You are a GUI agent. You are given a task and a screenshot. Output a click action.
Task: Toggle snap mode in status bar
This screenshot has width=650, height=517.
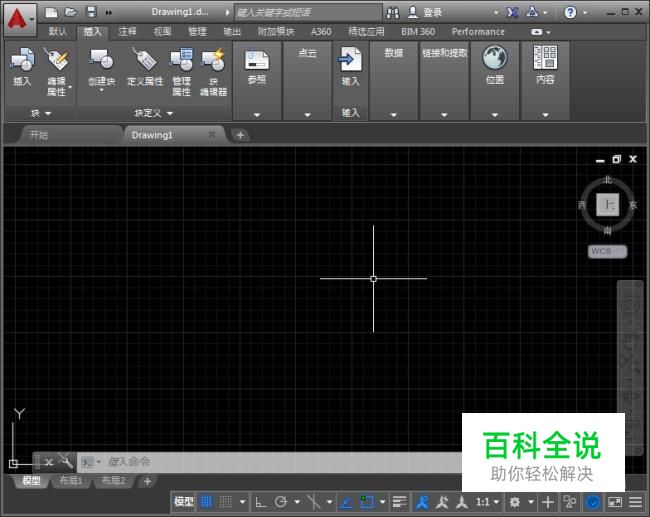click(x=226, y=501)
